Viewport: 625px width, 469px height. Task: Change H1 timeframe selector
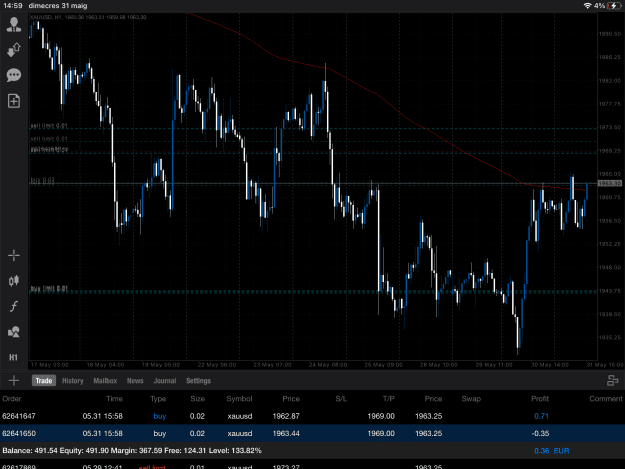pyautogui.click(x=14, y=357)
